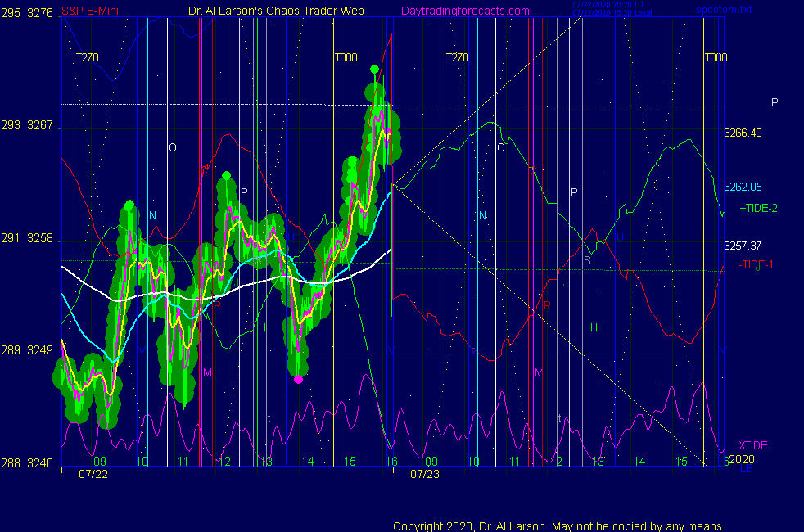
Task: Click the '09' hour label for 07/22
Action: [99, 462]
